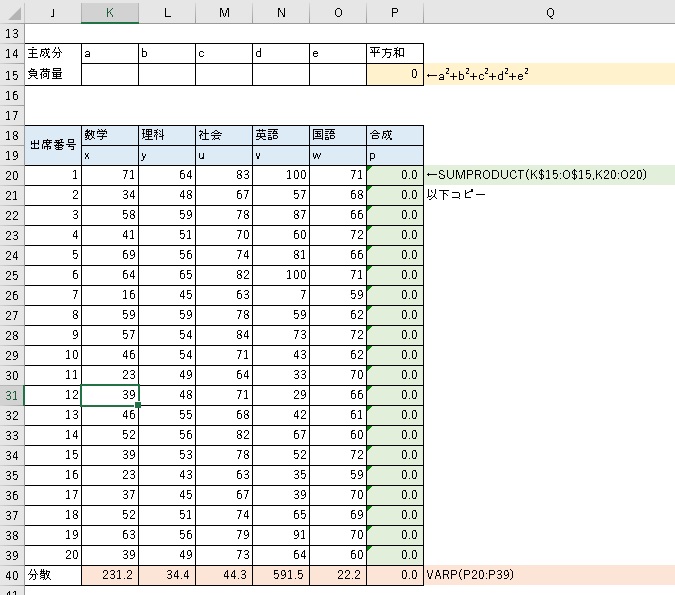
Task: Select row 31 header
Action: [11, 395]
